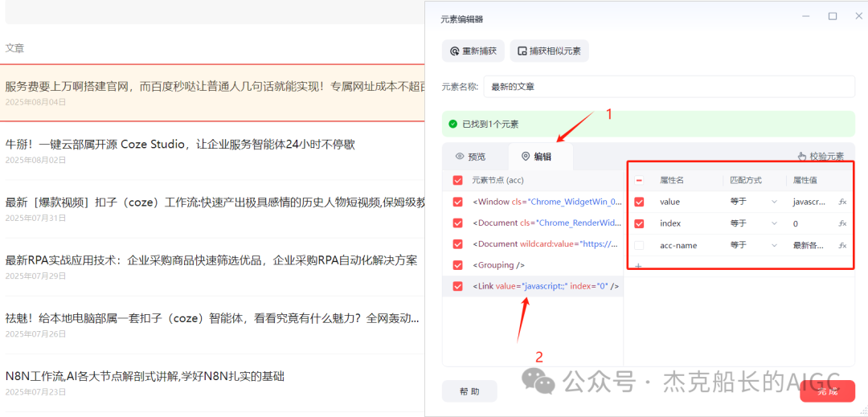Open the N8N工作流,AI各大节点 article
868x417 pixels.
(145, 377)
